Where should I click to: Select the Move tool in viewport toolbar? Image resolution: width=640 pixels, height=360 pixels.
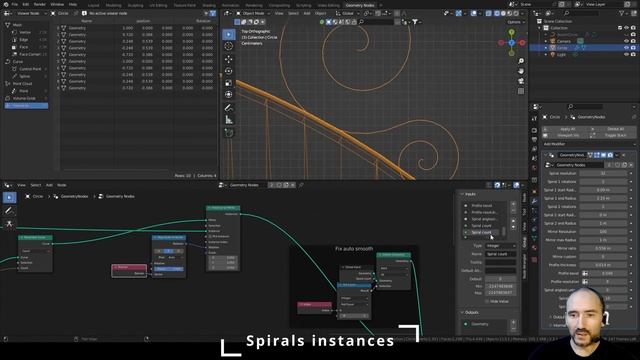click(229, 59)
